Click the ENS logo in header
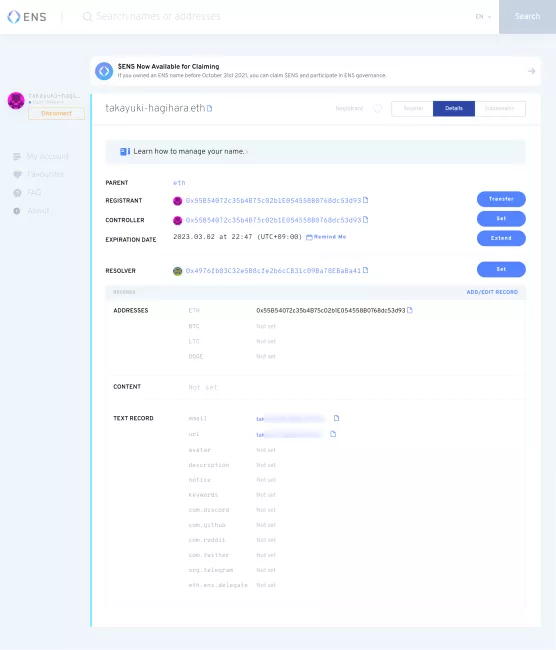556x650 pixels. (27, 17)
